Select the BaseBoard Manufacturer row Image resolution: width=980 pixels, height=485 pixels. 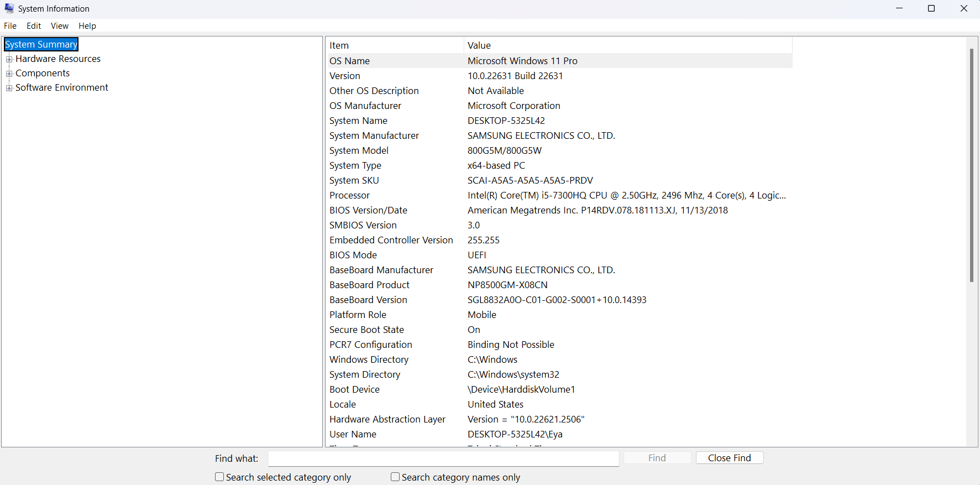tap(559, 270)
